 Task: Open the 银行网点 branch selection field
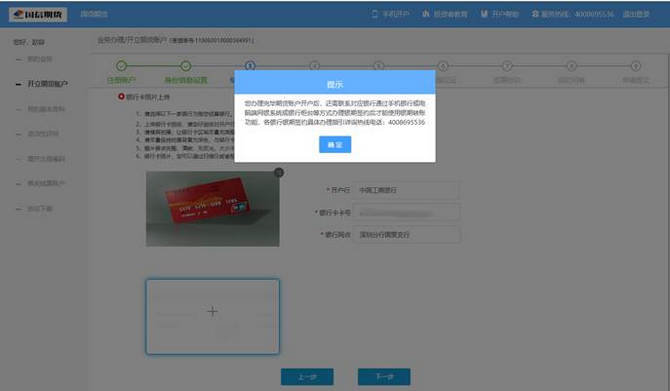click(x=406, y=235)
